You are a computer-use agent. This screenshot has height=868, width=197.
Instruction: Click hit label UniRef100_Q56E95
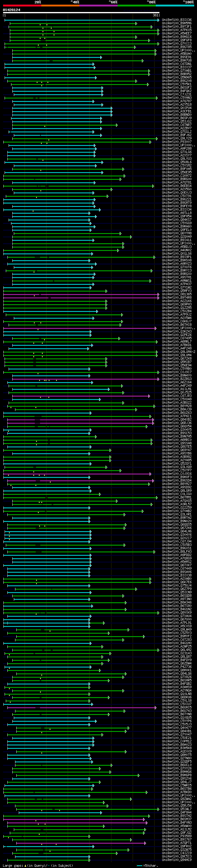(x=177, y=172)
